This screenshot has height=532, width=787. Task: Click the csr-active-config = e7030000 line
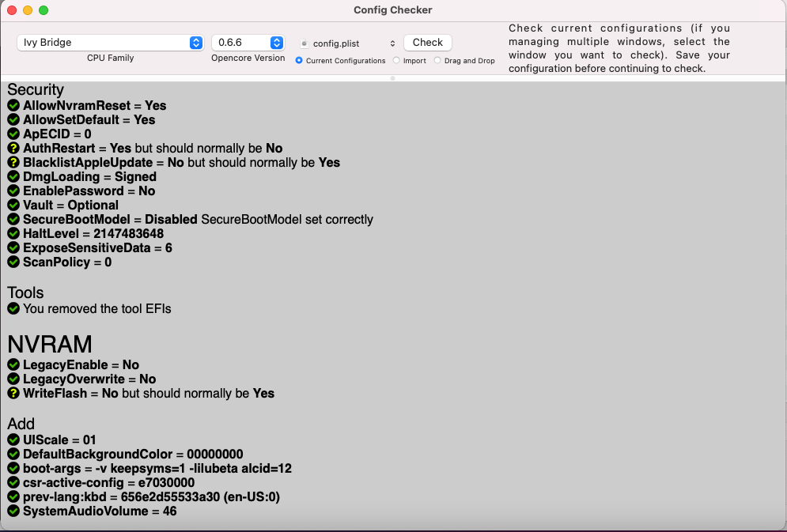[x=109, y=482]
